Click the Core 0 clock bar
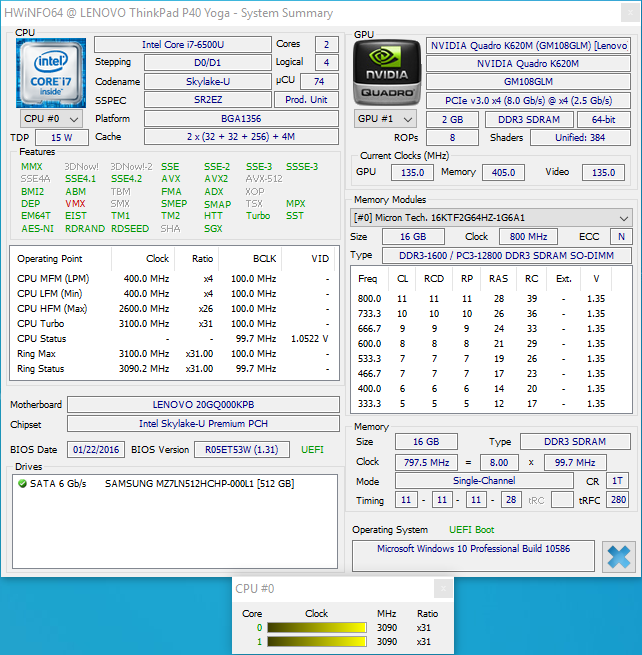 pos(317,627)
